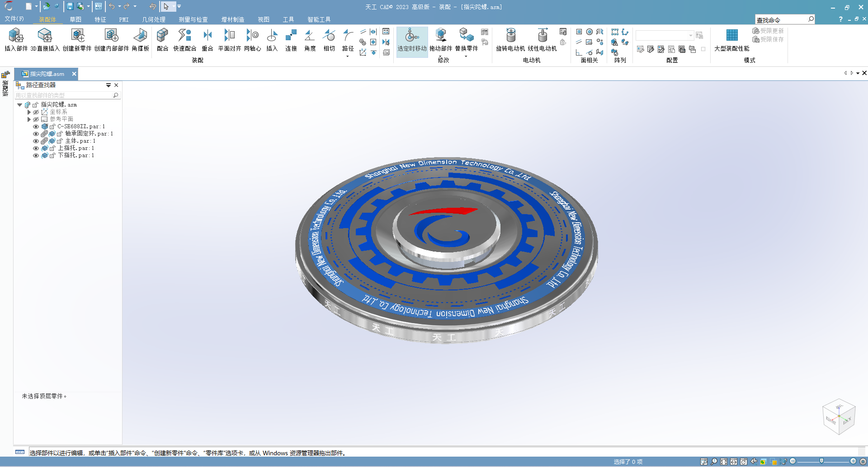Click the zoom in plus button
The height and width of the screenshot is (467, 868).
click(x=853, y=461)
